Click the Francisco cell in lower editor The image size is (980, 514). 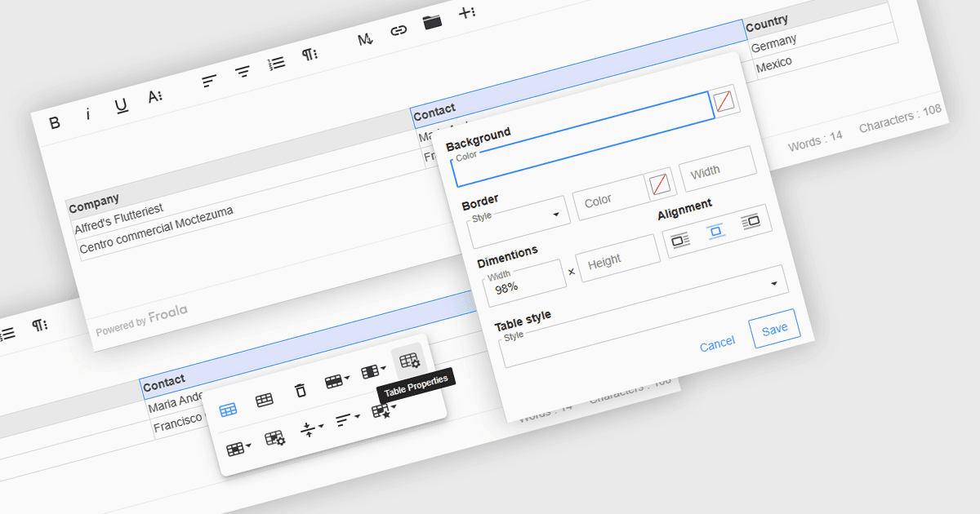coord(177,423)
